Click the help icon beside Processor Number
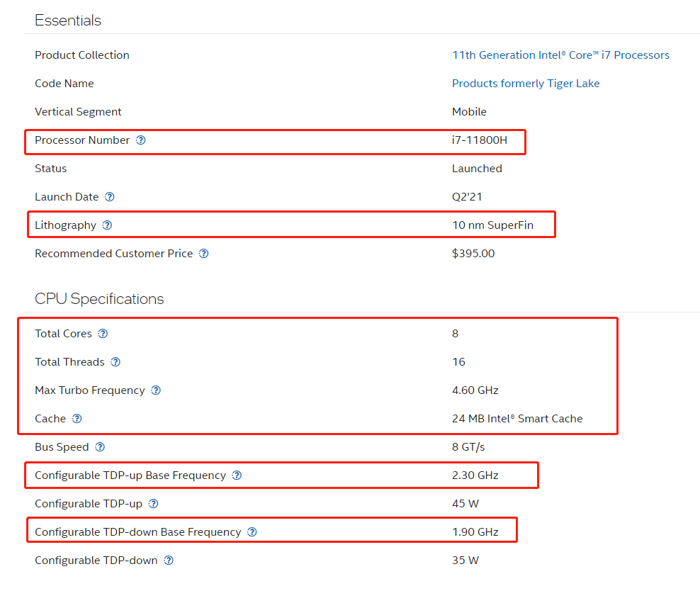This screenshot has width=700, height=591. point(141,140)
